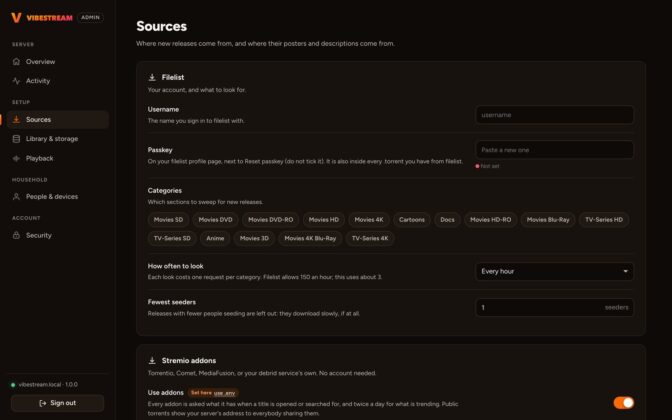Open Security account page
The image size is (672, 420).
click(58, 235)
